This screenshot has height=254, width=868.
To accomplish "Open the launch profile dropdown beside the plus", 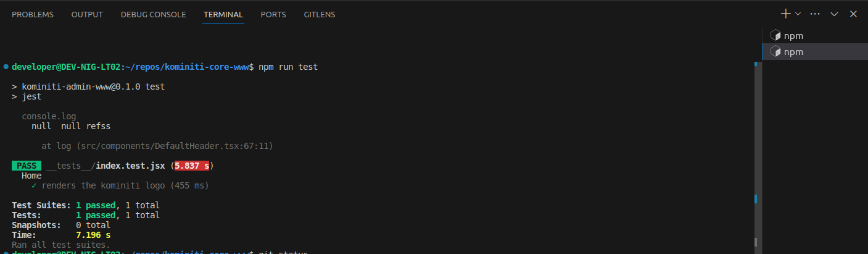I will pyautogui.click(x=798, y=14).
